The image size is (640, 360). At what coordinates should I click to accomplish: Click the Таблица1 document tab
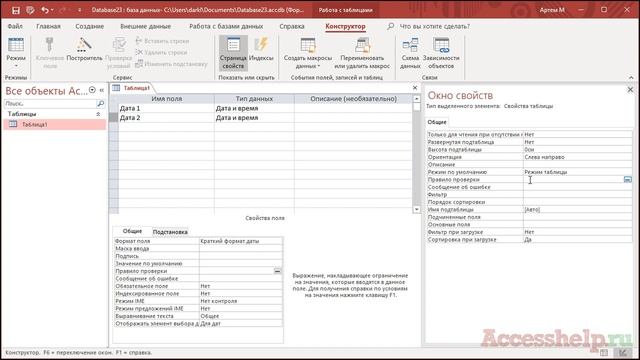click(136, 88)
